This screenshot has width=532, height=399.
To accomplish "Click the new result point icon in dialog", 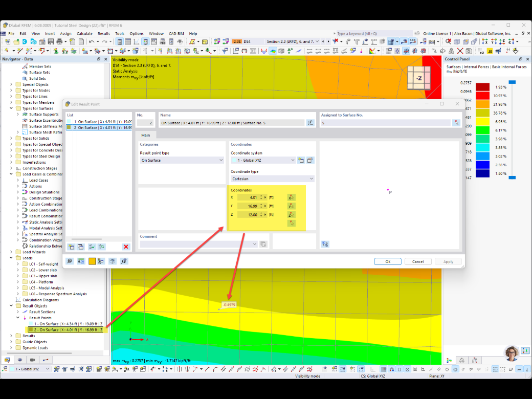I will 71,247.
